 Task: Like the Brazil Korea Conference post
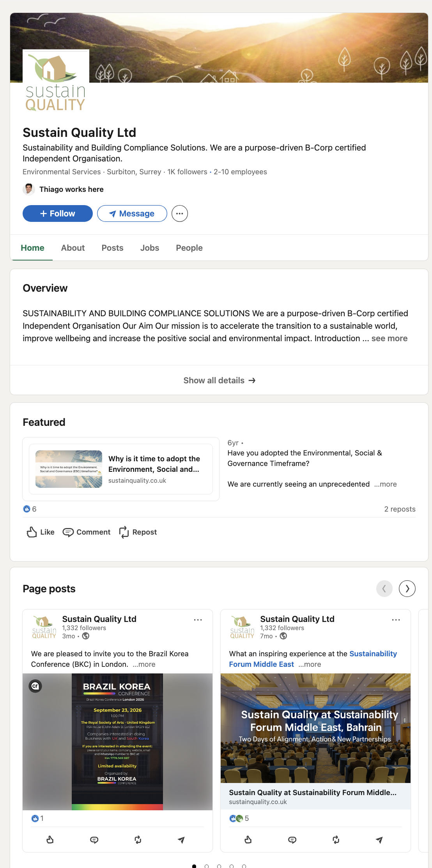pyautogui.click(x=50, y=840)
